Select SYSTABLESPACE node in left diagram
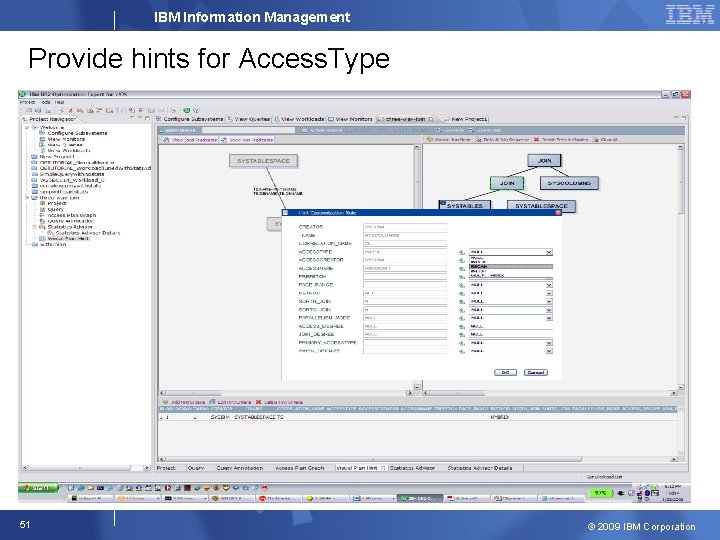Screen dimensions: 720x540 tap(263, 161)
